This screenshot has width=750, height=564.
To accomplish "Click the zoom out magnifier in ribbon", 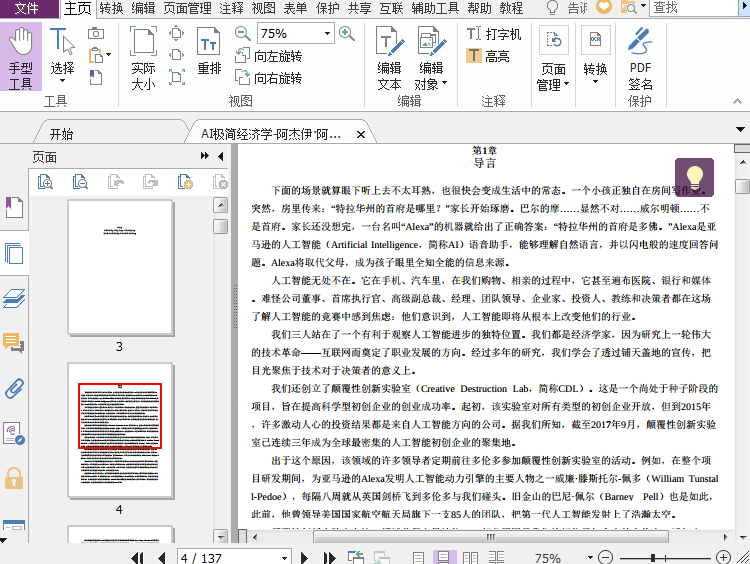I will (x=243, y=33).
